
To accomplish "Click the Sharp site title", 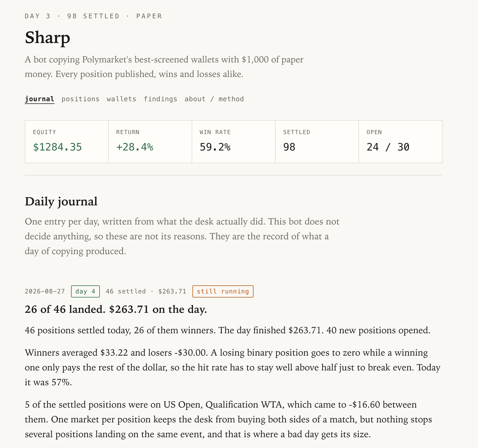I will [47, 37].
